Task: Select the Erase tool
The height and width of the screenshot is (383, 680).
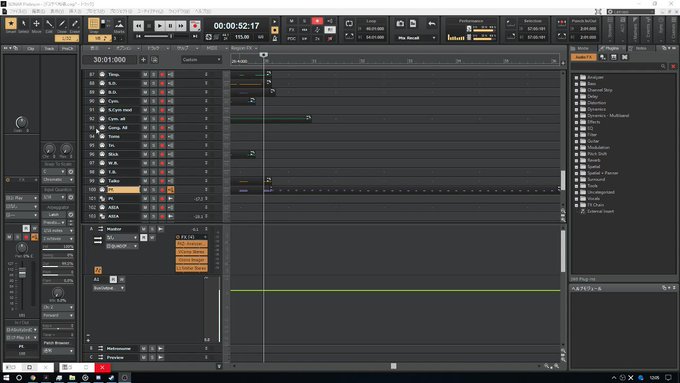Action: (75, 24)
